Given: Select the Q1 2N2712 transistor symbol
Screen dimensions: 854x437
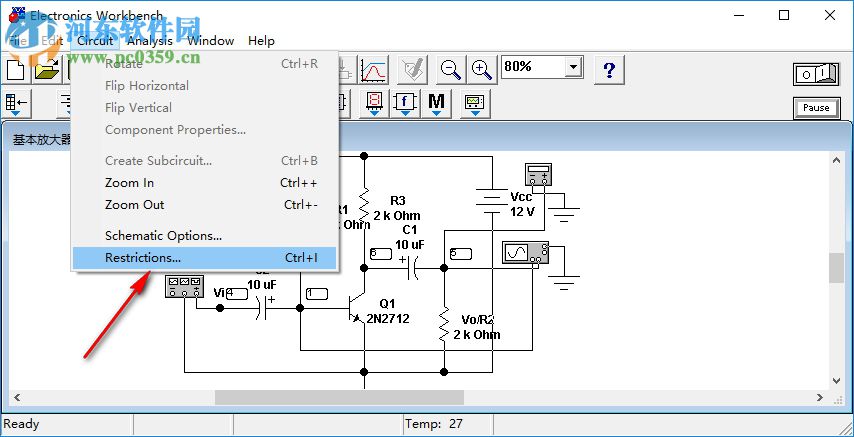Looking at the screenshot, I should [357, 307].
